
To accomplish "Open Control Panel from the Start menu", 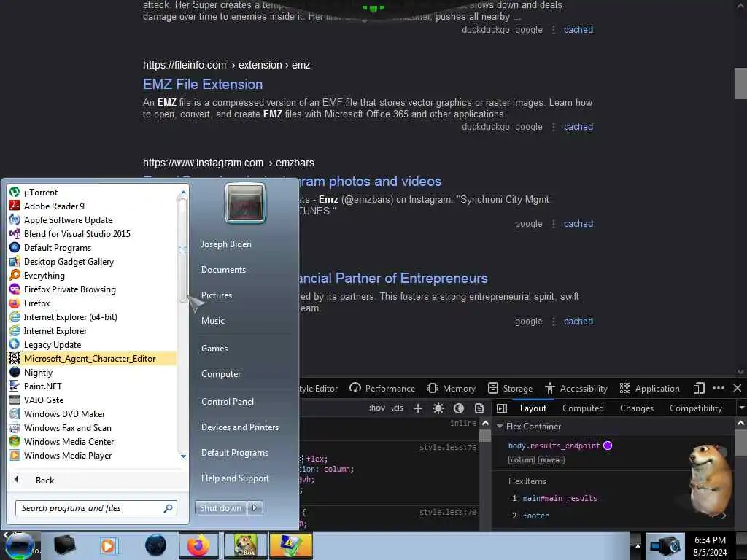I will tap(228, 402).
